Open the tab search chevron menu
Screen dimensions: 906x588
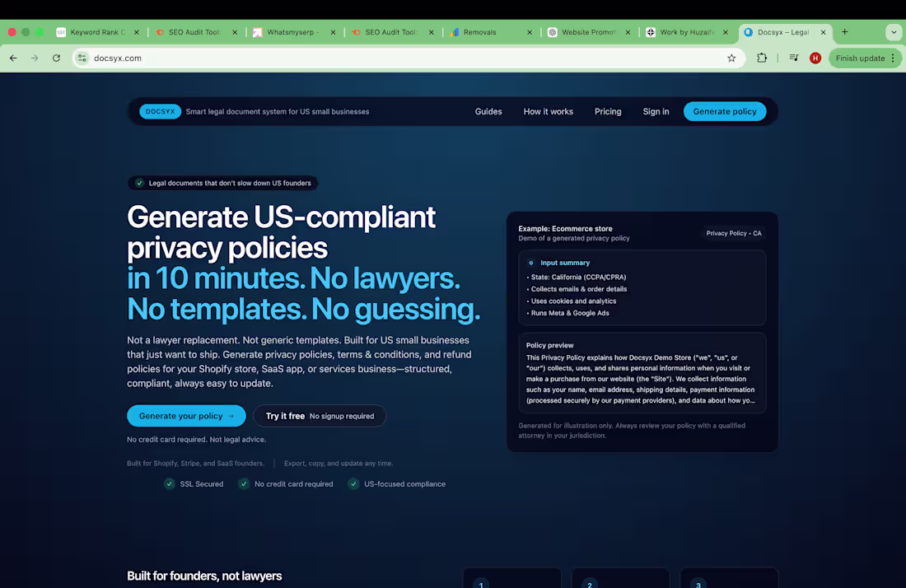pos(892,32)
